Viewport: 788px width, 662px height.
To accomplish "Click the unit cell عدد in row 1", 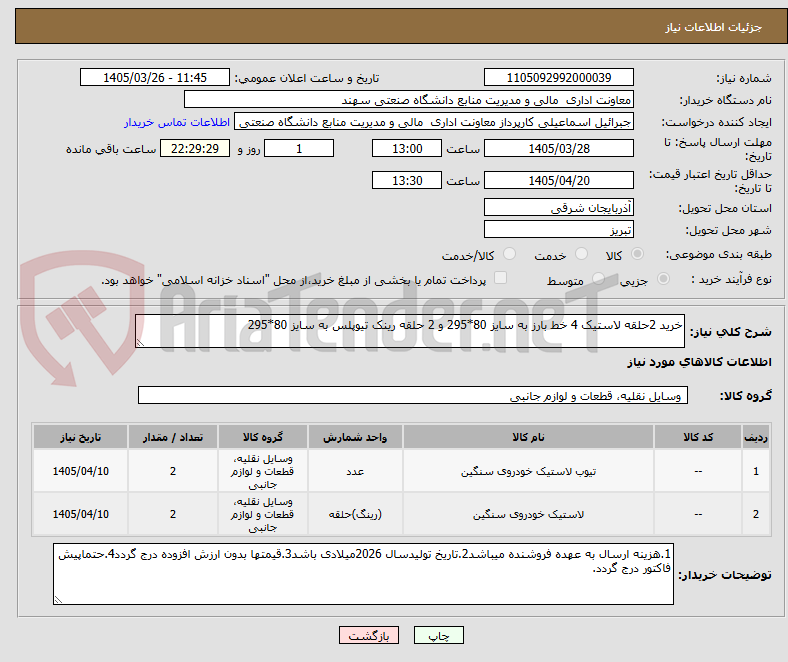I will [x=355, y=471].
